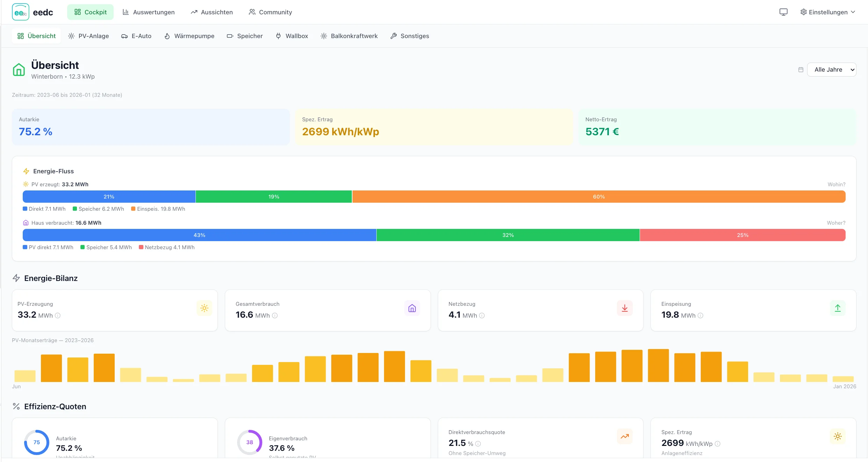The image size is (868, 462).
Task: Click the tallest PV monthly yield bar
Action: point(658,366)
